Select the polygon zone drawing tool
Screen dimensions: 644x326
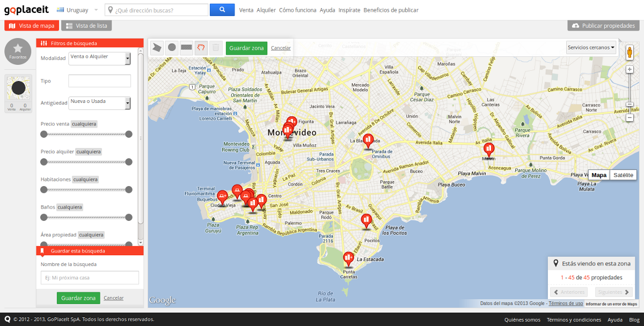(x=157, y=48)
